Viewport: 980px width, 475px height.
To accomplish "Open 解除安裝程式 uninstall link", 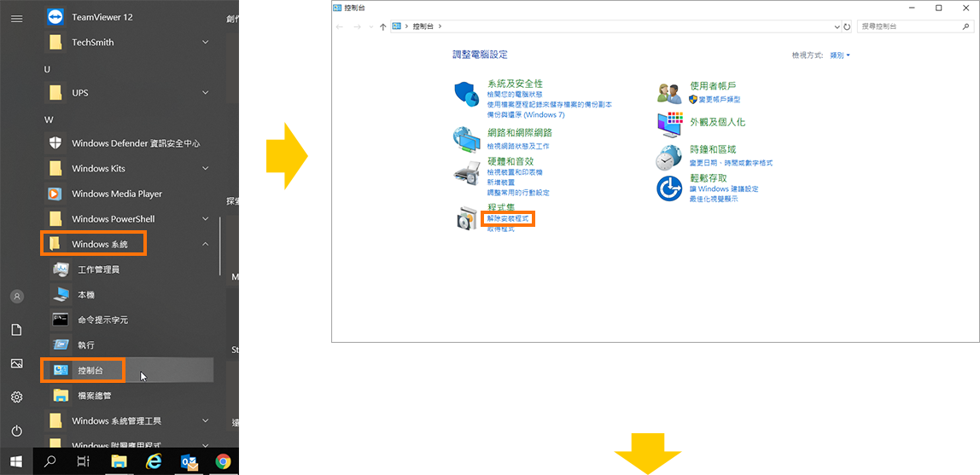I will tap(508, 219).
